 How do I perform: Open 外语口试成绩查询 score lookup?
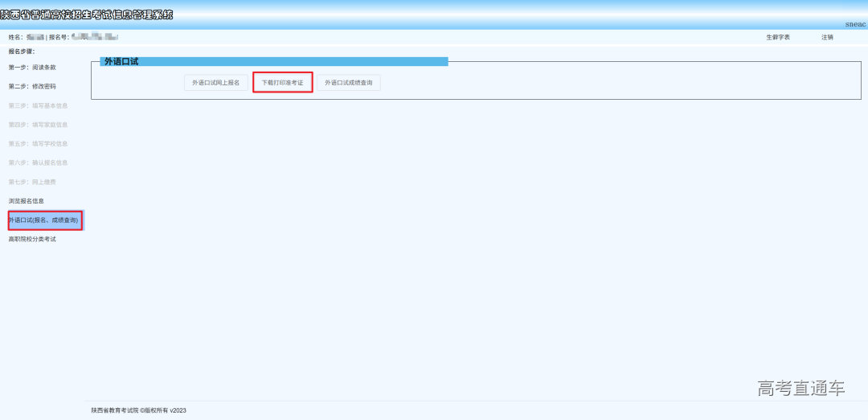click(348, 83)
